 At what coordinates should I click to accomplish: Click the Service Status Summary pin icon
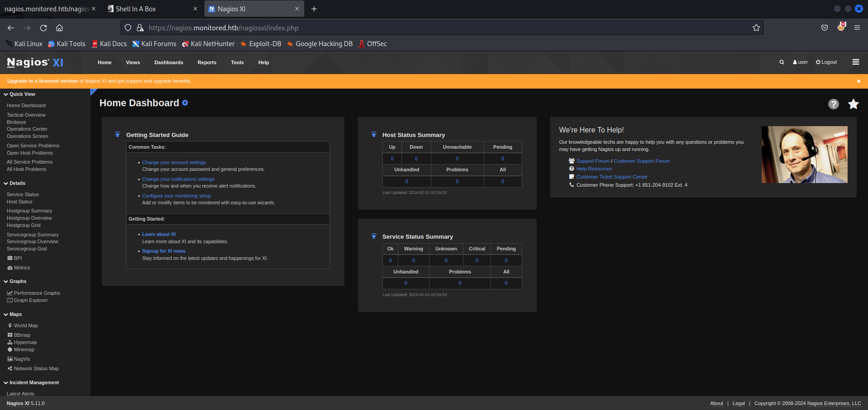coord(374,236)
